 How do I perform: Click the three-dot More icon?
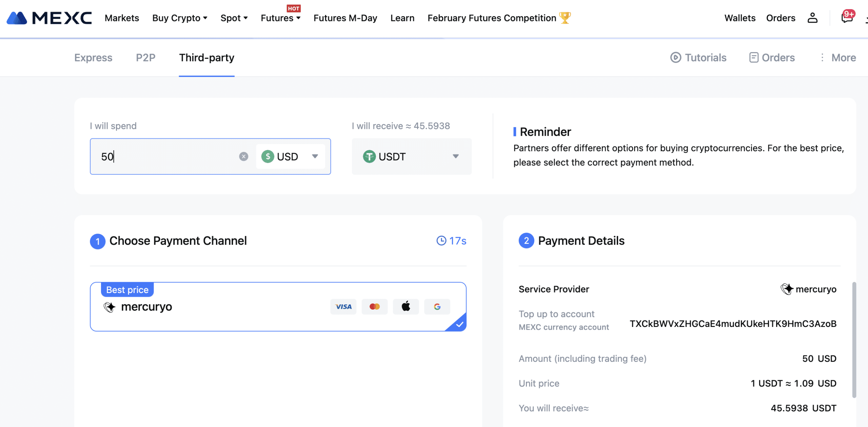(x=822, y=58)
